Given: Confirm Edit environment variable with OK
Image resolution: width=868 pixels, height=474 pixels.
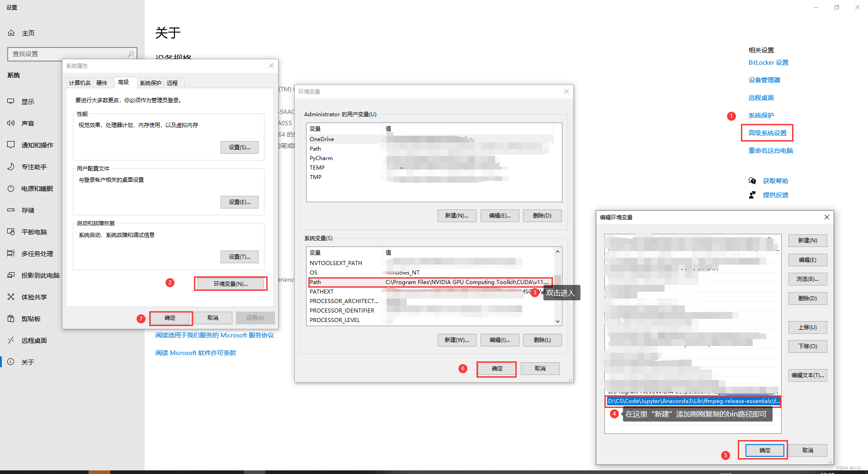Looking at the screenshot, I should 765,450.
